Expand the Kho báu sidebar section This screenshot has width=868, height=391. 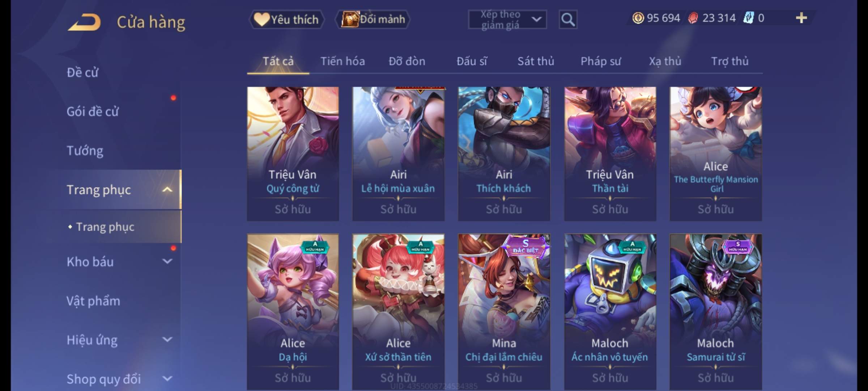point(167,261)
